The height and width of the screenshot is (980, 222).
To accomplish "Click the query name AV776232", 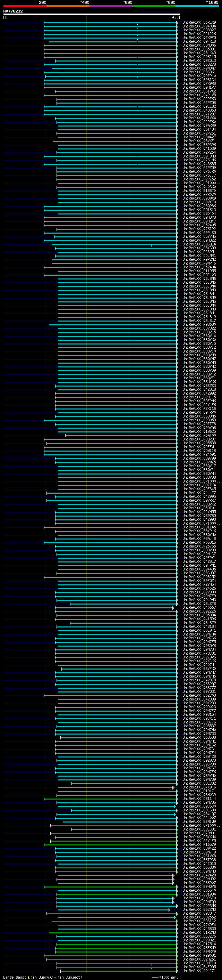I will [13, 11].
